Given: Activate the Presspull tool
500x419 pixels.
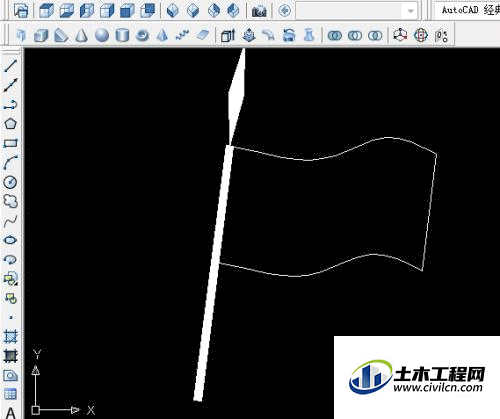Looking at the screenshot, I should click(249, 35).
